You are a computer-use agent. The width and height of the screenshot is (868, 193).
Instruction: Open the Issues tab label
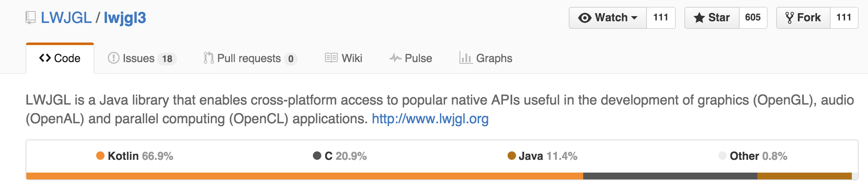point(139,58)
